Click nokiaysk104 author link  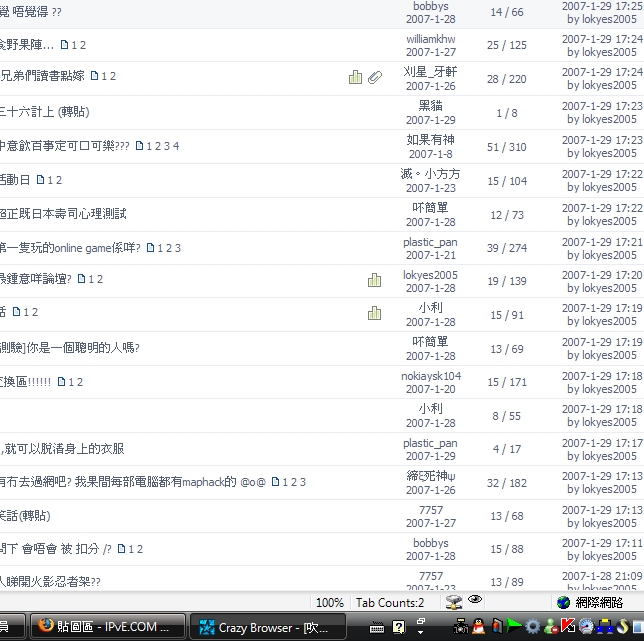pos(431,376)
